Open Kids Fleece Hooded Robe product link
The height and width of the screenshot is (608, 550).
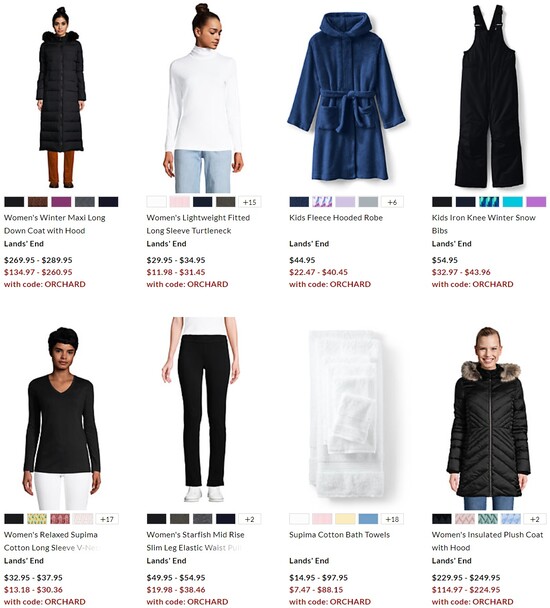(336, 218)
